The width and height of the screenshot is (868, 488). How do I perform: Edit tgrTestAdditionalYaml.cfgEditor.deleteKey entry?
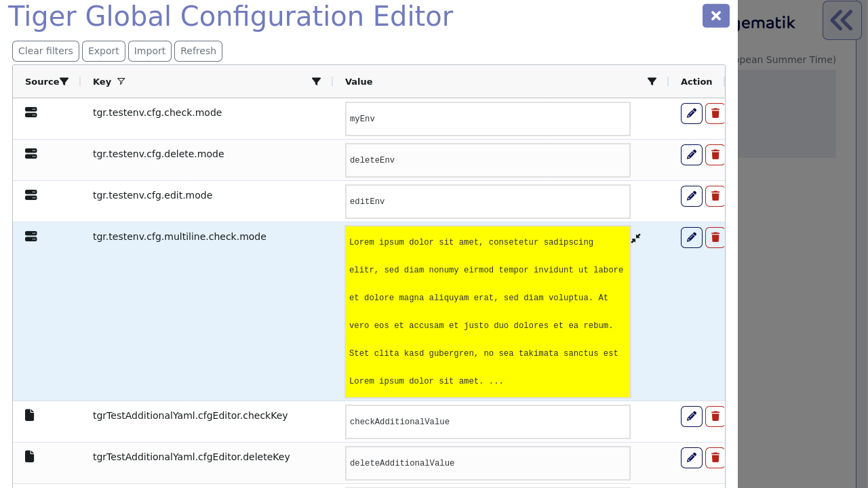pos(692,457)
